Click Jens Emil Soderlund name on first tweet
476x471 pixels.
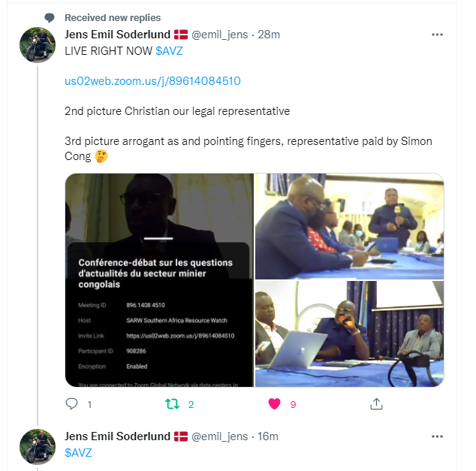pyautogui.click(x=117, y=35)
